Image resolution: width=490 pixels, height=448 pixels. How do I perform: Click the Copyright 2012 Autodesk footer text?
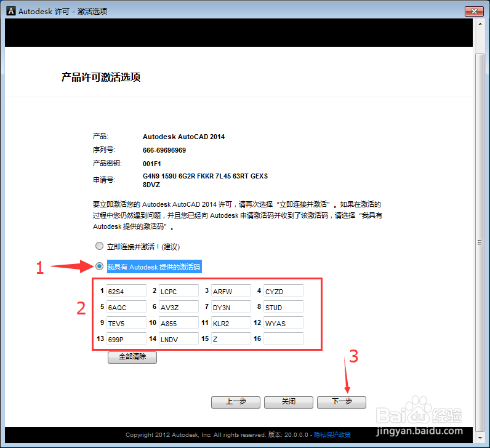tap(195, 435)
